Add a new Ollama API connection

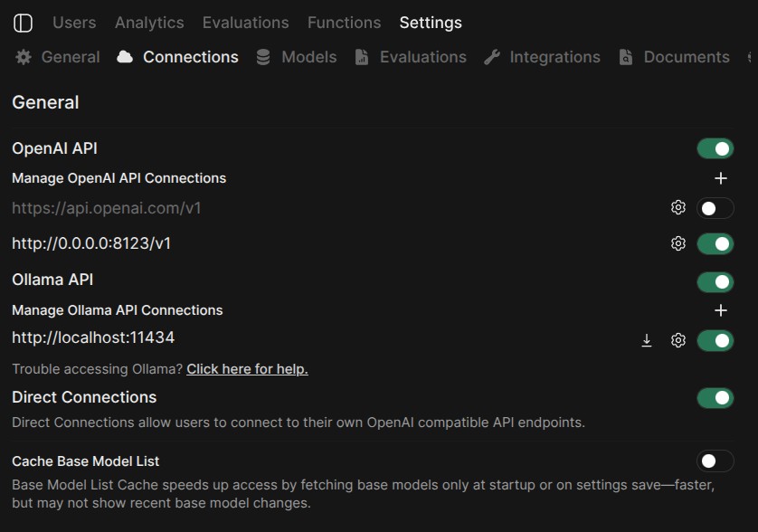(x=720, y=310)
